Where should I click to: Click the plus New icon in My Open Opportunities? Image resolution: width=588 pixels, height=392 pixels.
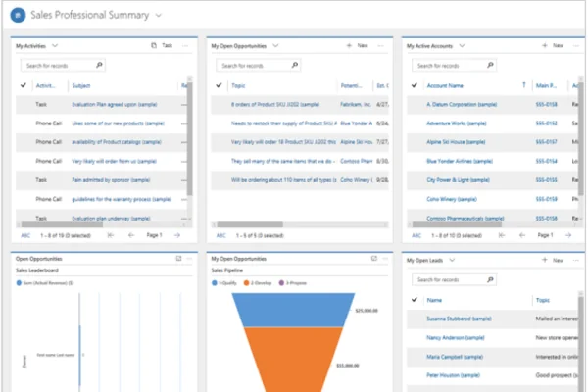coord(349,45)
